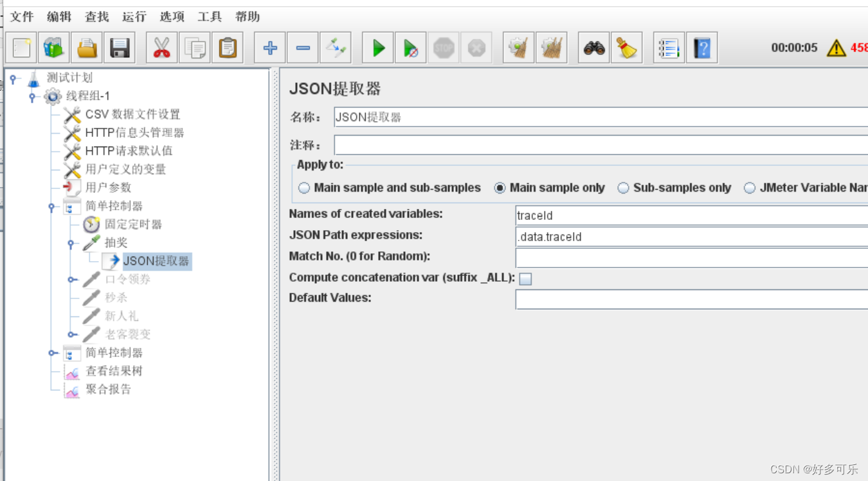Click the Toggle enable/disable icon
The image size is (868, 481).
336,48
